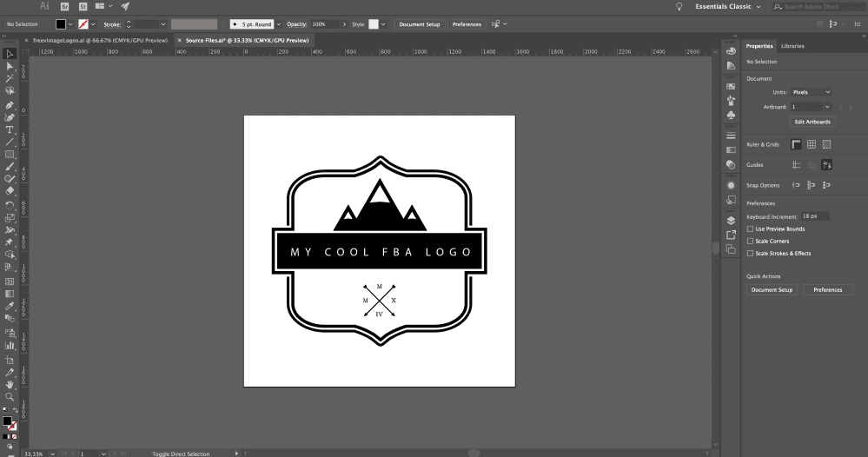Open the Bridge icon in top bar

tap(65, 7)
